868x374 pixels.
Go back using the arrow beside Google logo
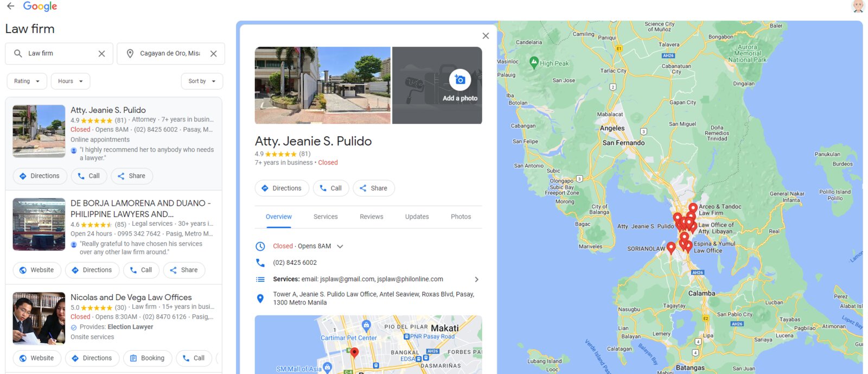10,6
